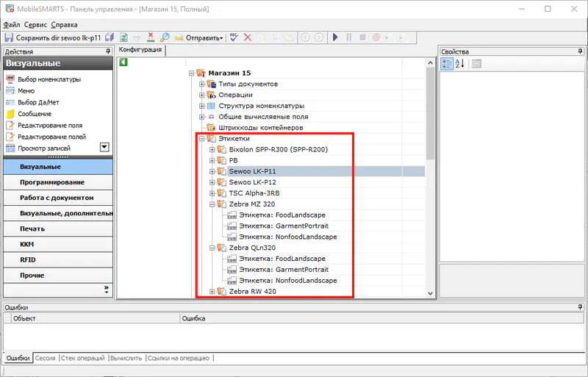The image size is (588, 377).
Task: Open the Отправить dropdown
Action: [200, 37]
